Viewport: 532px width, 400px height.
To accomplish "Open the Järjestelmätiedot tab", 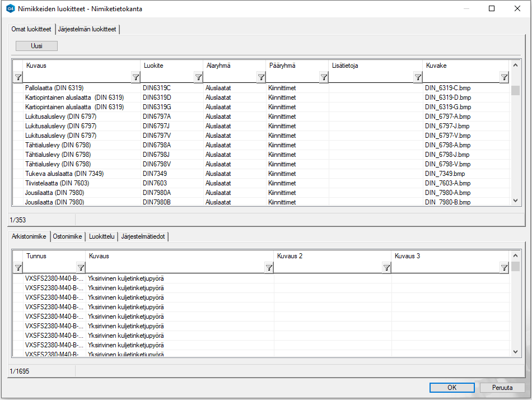I will click(x=143, y=237).
